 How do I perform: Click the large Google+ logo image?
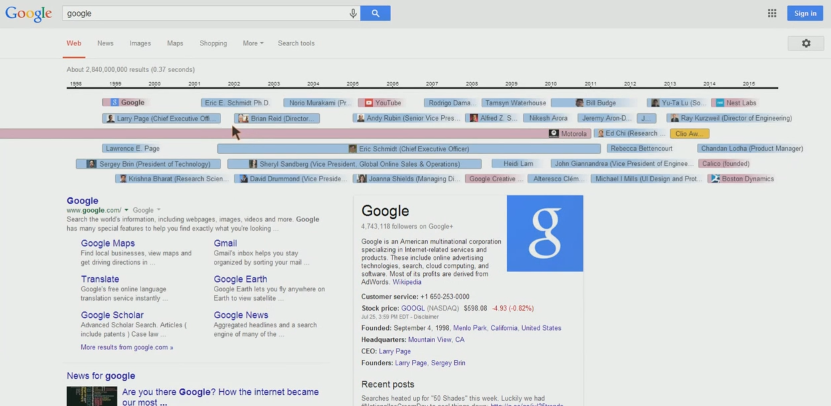(544, 233)
